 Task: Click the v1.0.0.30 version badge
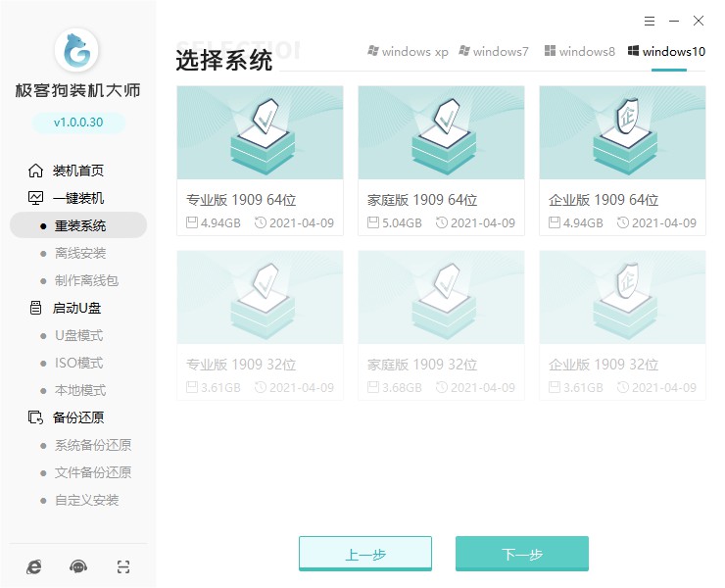[x=78, y=122]
